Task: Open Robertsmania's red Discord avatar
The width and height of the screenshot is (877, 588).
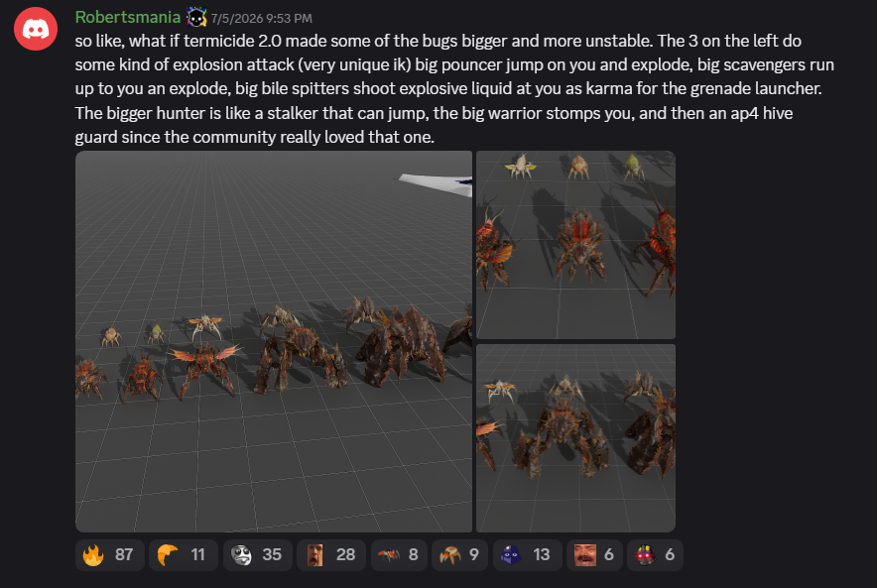Action: click(36, 29)
